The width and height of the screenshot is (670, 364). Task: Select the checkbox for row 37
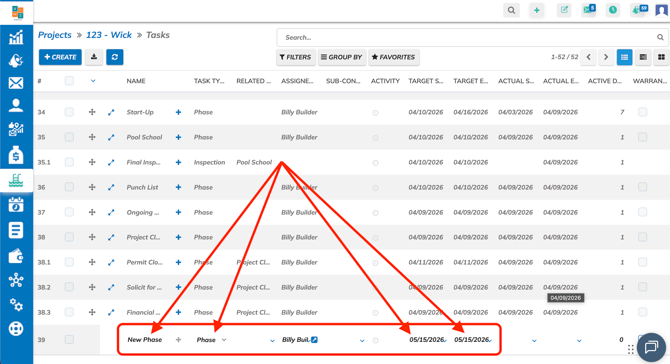pos(69,212)
